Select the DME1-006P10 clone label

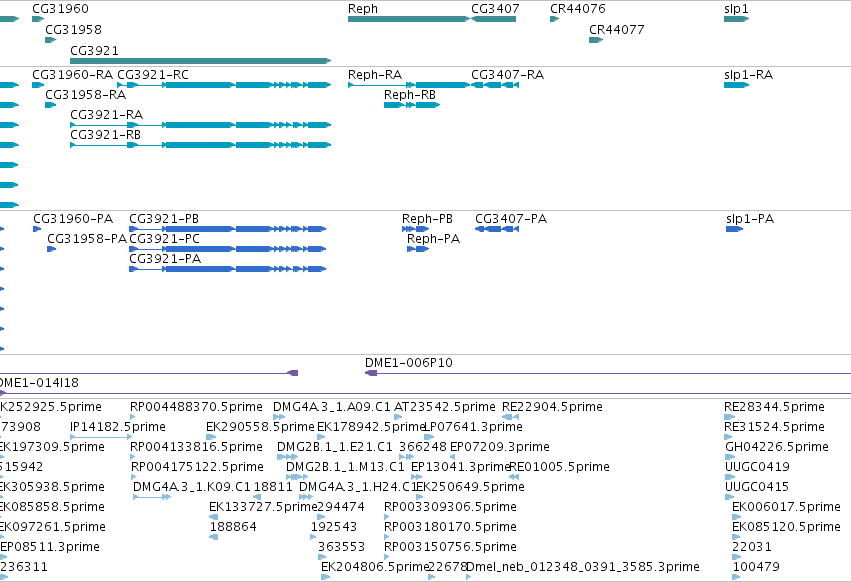[x=409, y=363]
